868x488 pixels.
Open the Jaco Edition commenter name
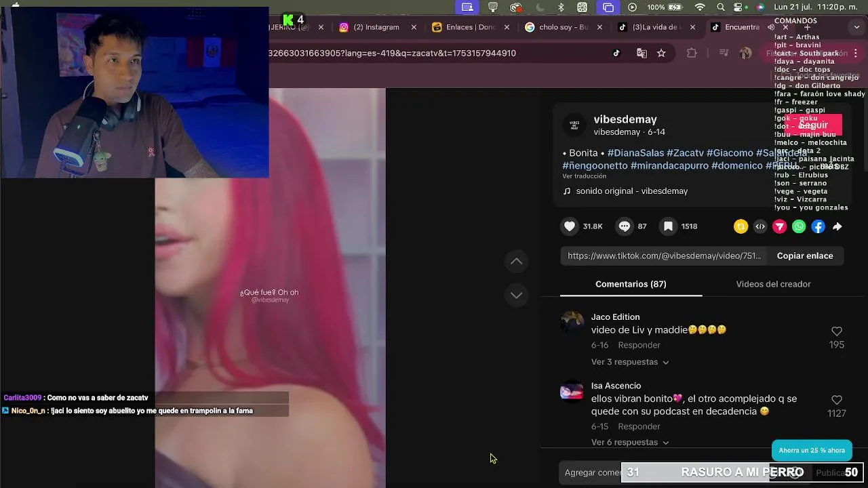click(615, 317)
